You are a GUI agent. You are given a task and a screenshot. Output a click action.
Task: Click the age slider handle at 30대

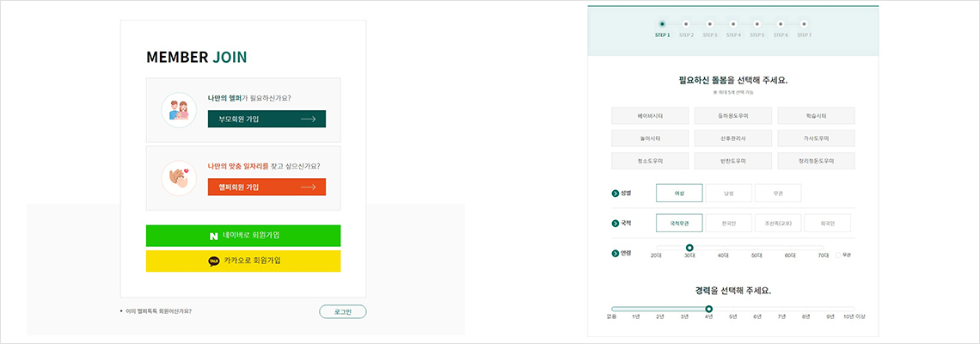[x=689, y=248]
